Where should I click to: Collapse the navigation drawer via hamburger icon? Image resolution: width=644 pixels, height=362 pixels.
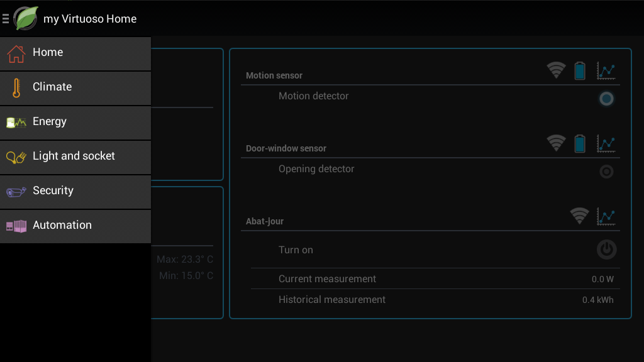[x=5, y=18]
